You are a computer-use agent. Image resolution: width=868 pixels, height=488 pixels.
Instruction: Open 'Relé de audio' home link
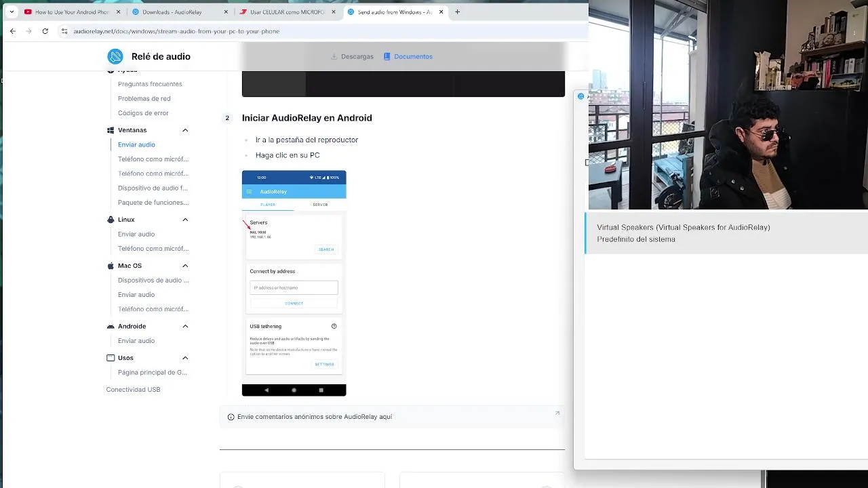161,57
